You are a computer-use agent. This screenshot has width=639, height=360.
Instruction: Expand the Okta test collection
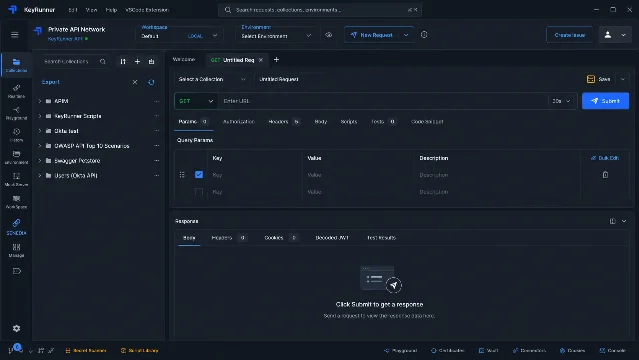[x=40, y=131]
